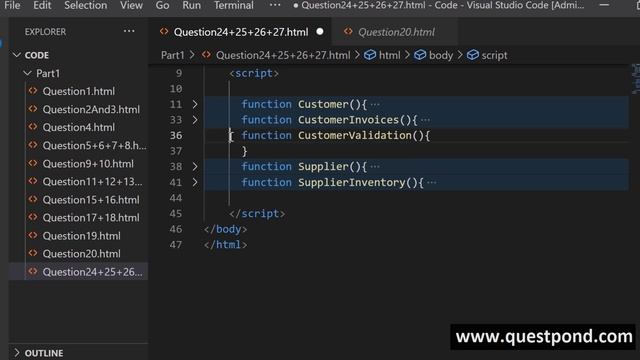640x360 pixels.
Task: Click line number 36 in gutter
Action: point(176,136)
